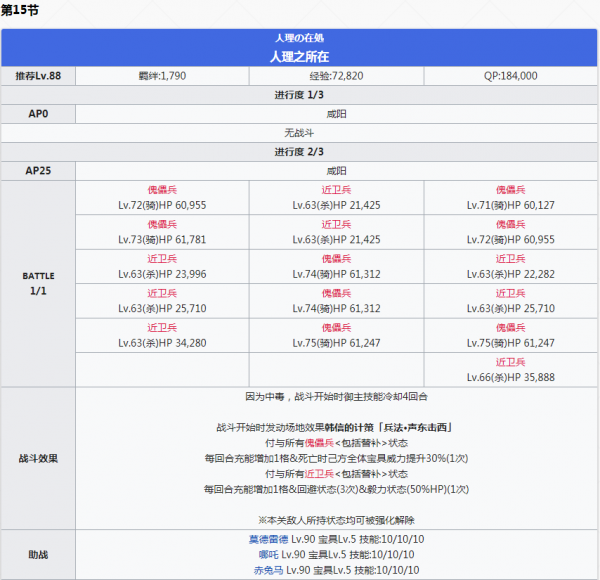
Task: Click the stat line Lv.63(杀)HP 23,996
Action: coord(162,274)
